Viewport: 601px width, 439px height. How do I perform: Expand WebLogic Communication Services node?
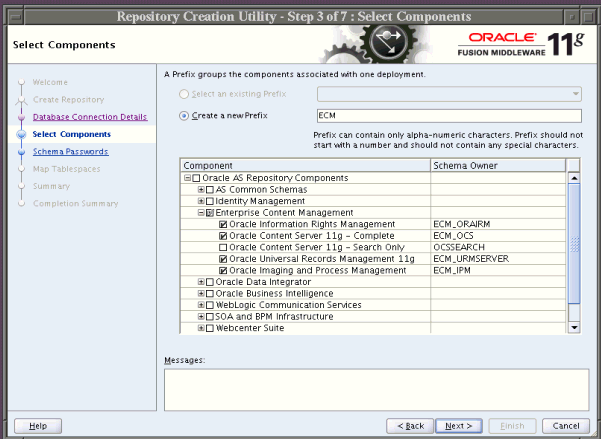[x=201, y=305]
